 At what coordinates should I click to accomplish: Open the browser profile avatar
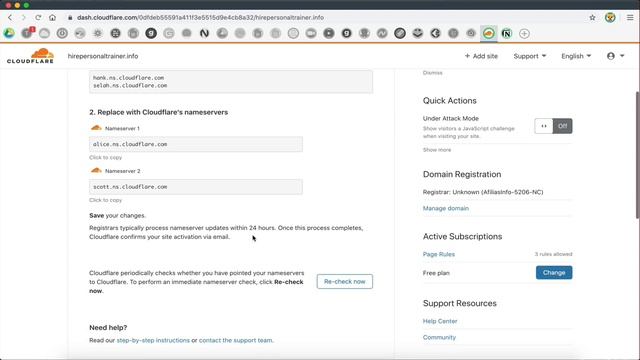coord(610,18)
